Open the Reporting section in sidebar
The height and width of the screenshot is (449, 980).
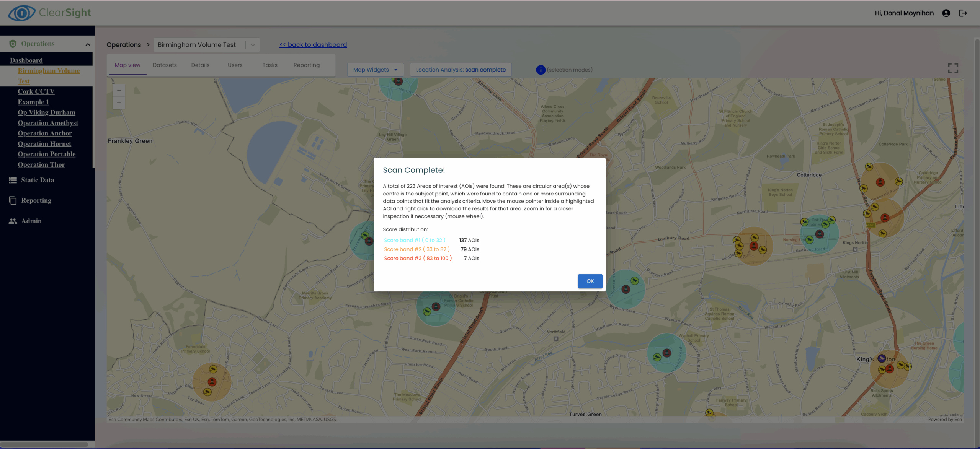(36, 200)
